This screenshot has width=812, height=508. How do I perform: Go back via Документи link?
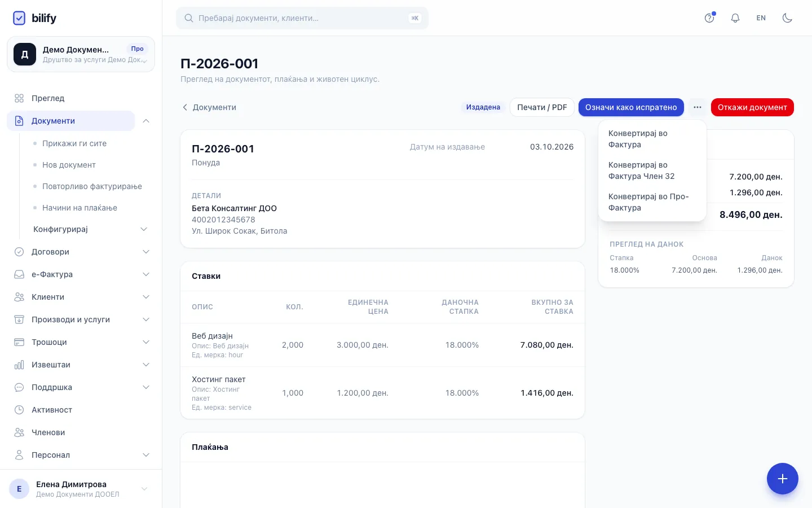(209, 107)
